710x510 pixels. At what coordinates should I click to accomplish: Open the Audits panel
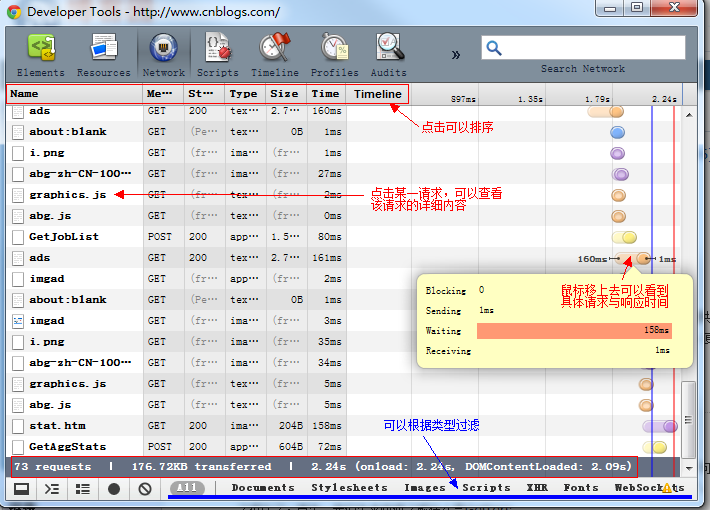(x=390, y=54)
